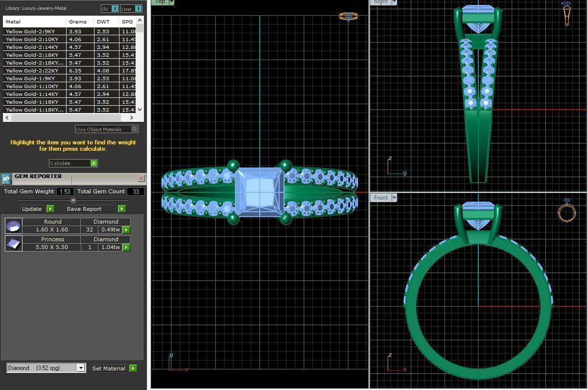Viewport: 588px width, 390px height.
Task: Click the Princess gem shape label
Action: click(52, 239)
